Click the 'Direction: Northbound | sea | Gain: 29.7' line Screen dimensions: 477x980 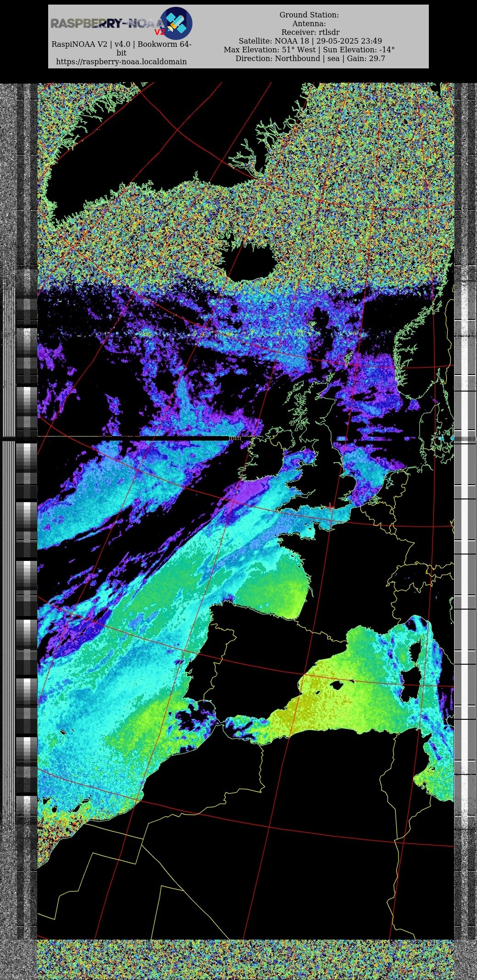point(310,59)
